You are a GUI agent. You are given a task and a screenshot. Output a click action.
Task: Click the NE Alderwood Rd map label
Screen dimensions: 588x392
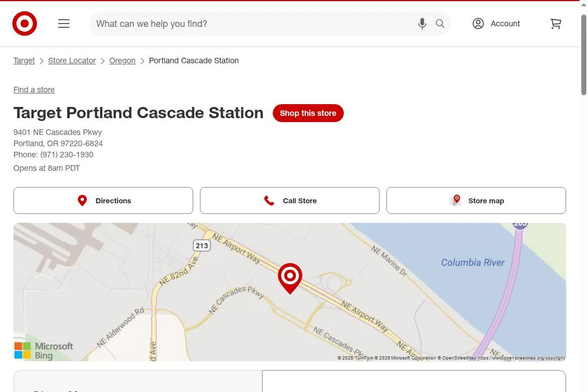click(120, 327)
